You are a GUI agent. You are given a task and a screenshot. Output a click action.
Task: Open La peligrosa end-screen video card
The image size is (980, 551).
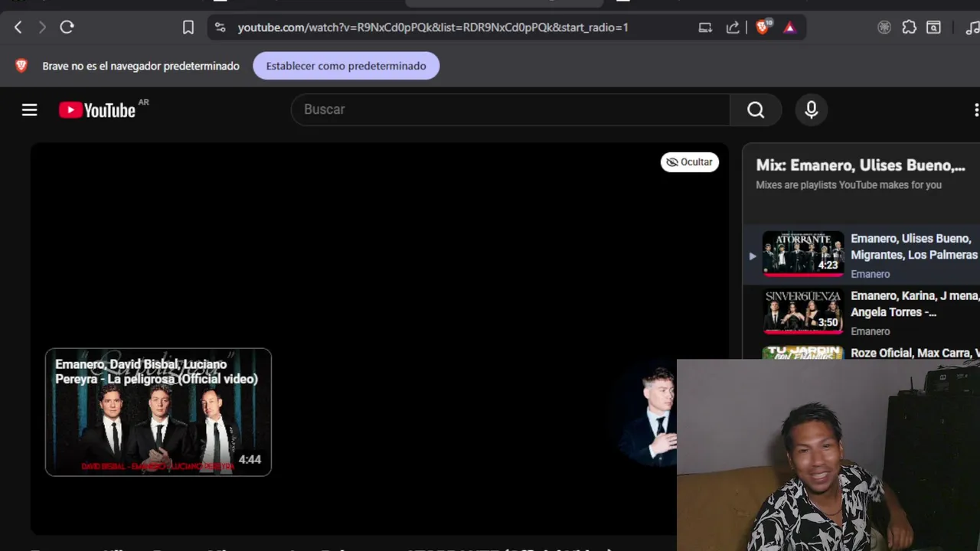pyautogui.click(x=158, y=412)
